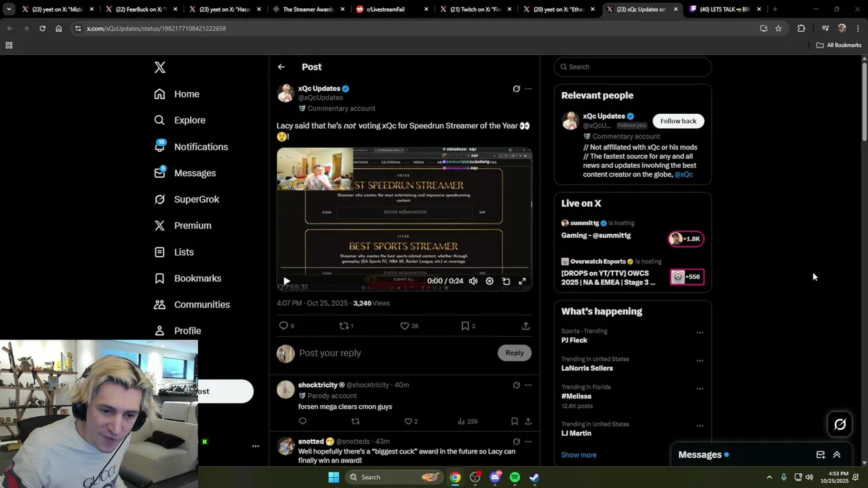Open SuperGrok in sidebar
The image size is (868, 488).
[186, 199]
